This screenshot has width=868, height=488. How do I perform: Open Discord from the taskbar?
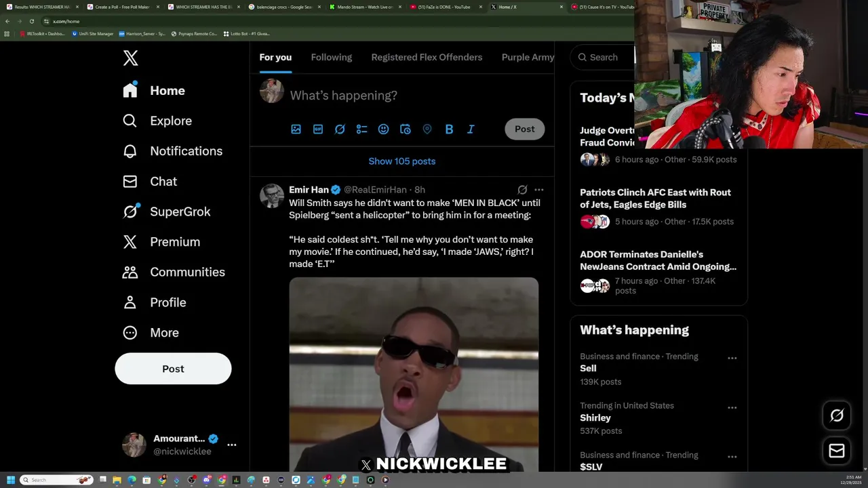point(207,480)
